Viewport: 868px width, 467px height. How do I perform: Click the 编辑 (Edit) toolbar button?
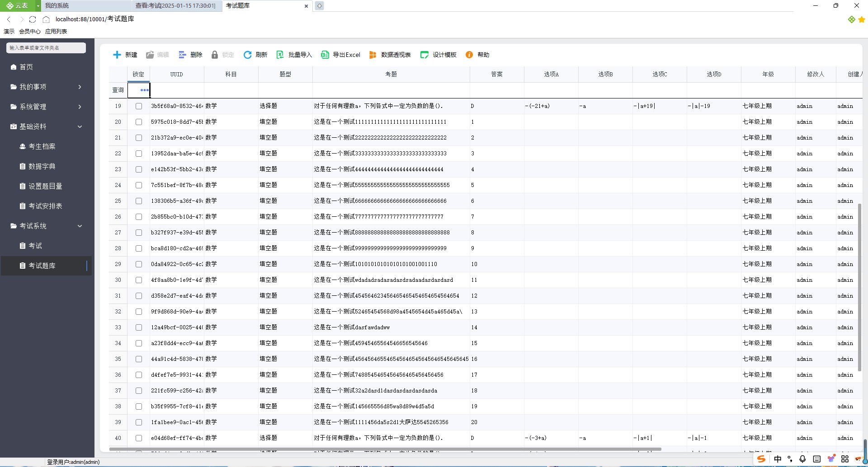tap(157, 55)
